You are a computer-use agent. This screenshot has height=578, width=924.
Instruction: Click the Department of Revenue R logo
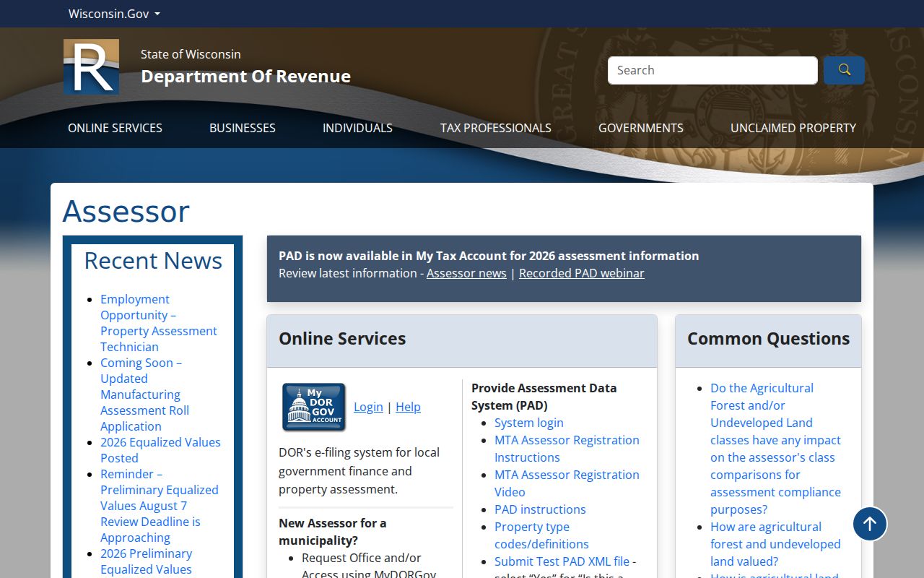click(91, 66)
